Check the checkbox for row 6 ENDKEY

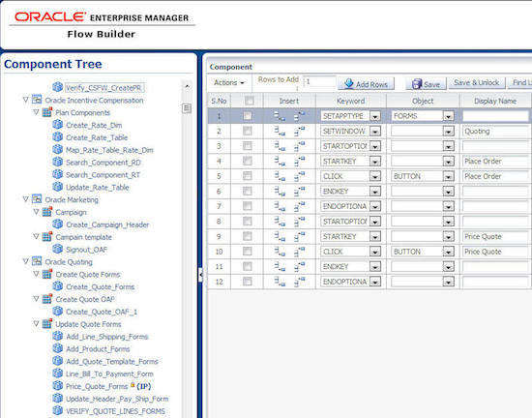(x=248, y=191)
